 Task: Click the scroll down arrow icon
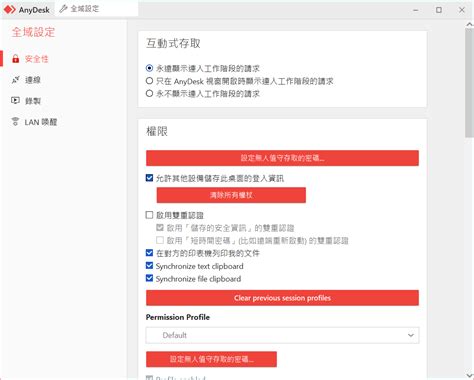point(469,376)
